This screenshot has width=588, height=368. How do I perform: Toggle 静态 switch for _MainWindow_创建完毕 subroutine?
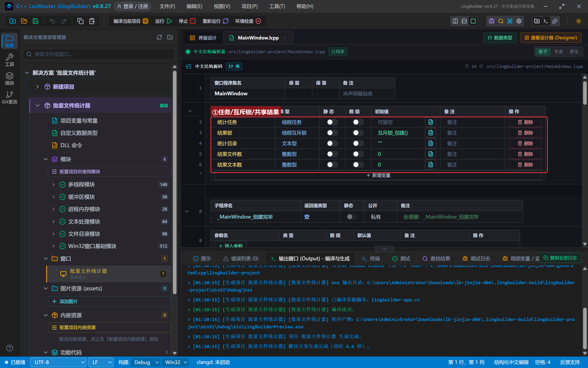[x=352, y=217]
